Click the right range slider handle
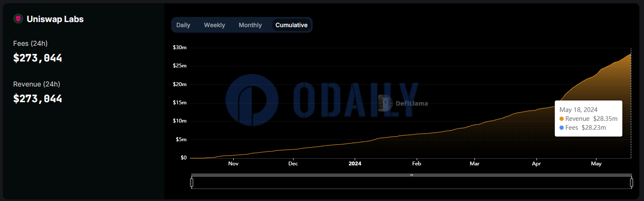644x201 pixels. (631, 183)
